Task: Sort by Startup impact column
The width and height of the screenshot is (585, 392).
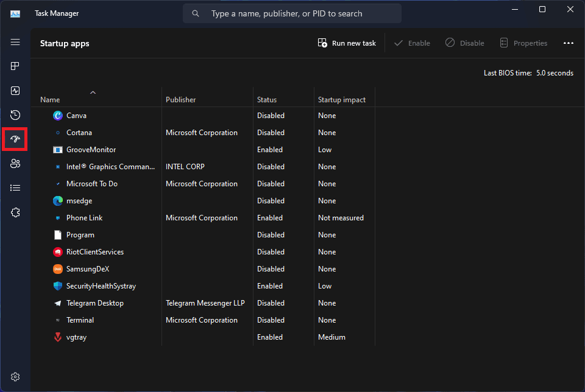Action: [x=342, y=99]
